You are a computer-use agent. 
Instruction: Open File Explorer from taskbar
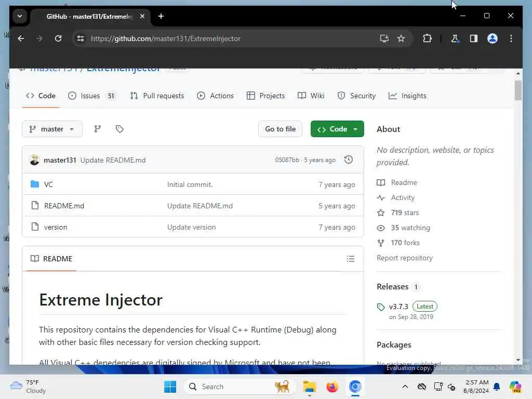point(310,387)
